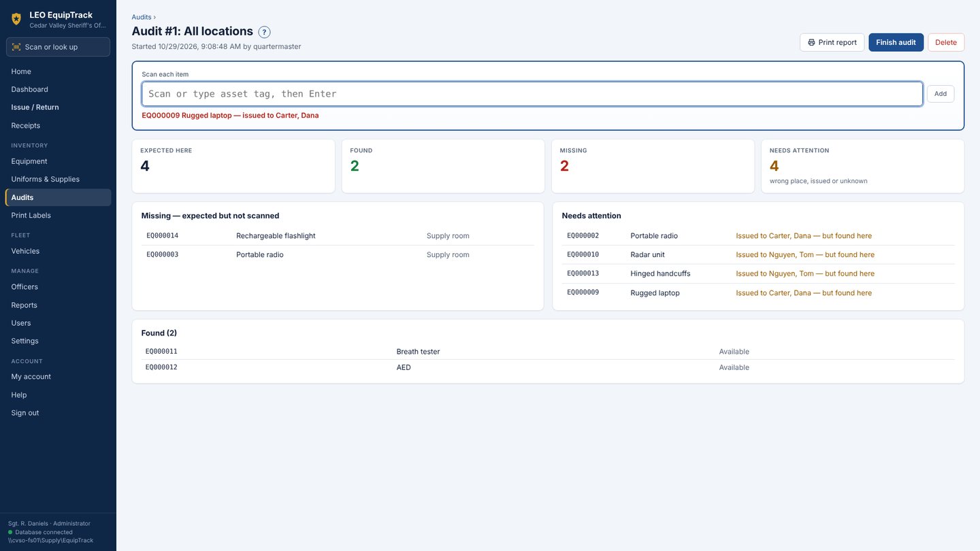
Task: Click the Add button next to scan field
Action: pyautogui.click(x=940, y=94)
